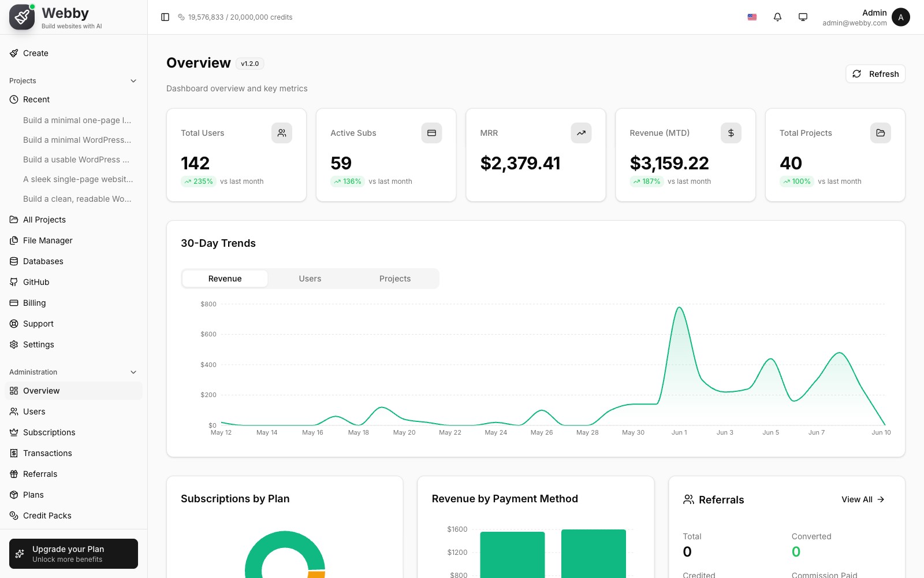
Task: Click the Billing card icon
Action: tap(14, 303)
